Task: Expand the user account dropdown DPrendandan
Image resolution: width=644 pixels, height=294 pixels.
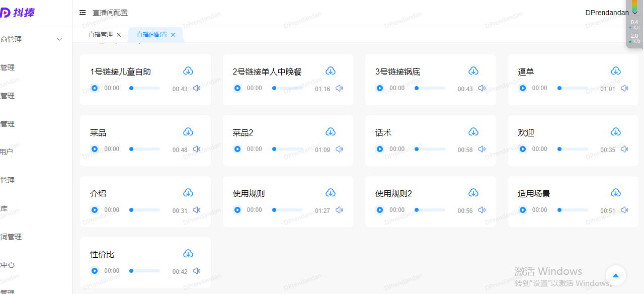Action: tap(611, 13)
